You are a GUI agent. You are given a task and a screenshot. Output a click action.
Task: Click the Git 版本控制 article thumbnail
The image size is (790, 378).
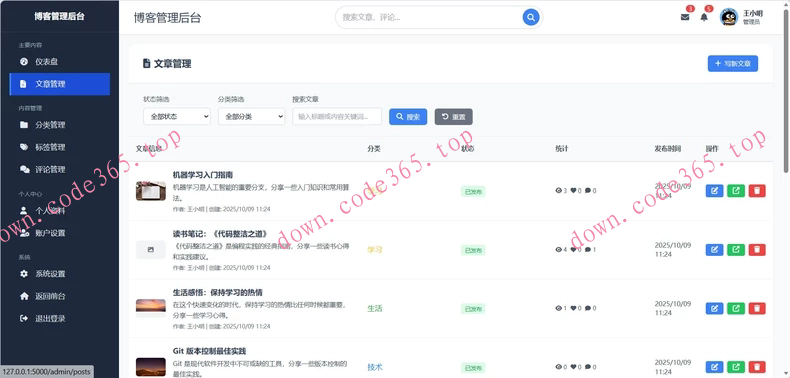pos(151,367)
